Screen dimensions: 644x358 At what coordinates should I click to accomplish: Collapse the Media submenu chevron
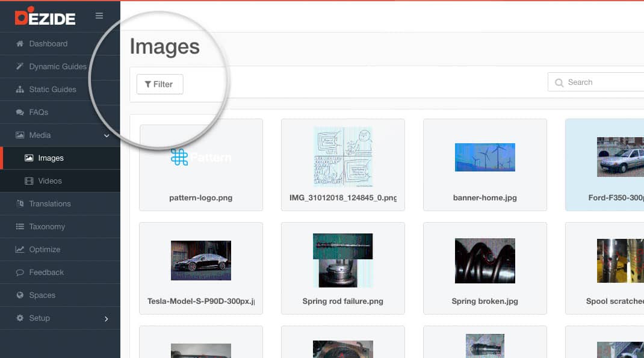107,135
